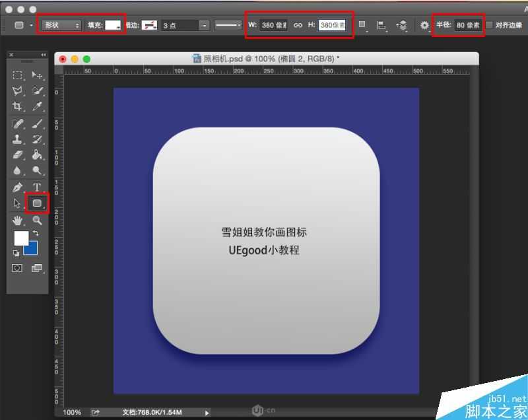Open the 形状 tool mode dropdown
Screen dimensions: 528x420
(x=63, y=25)
